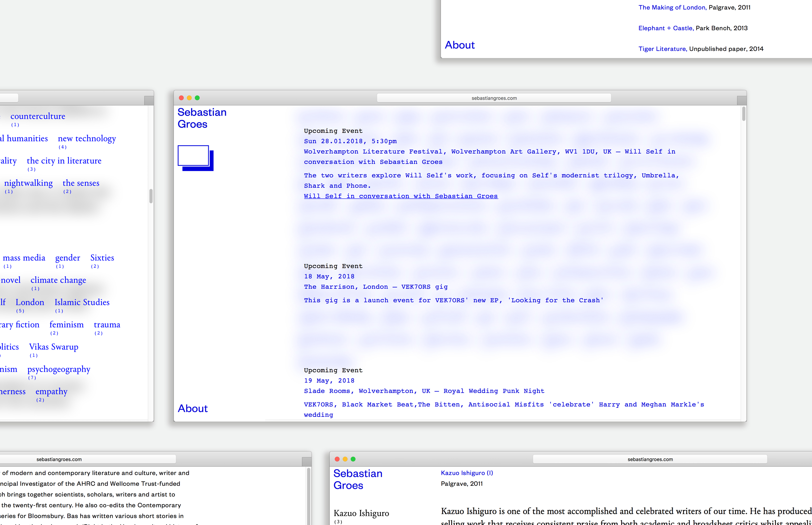
Task: Select the psychogeography tag
Action: tap(59, 369)
